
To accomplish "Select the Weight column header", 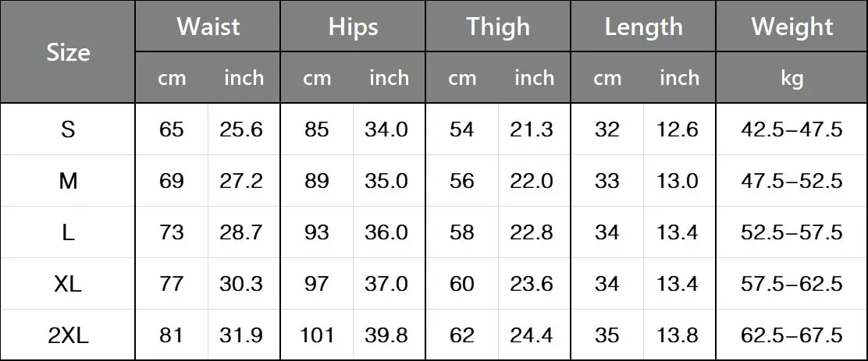I will pyautogui.click(x=792, y=27).
